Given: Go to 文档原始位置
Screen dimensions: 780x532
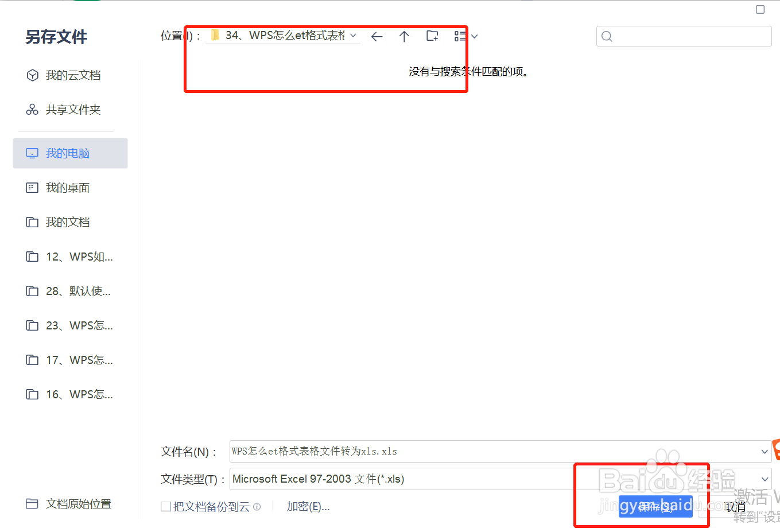Looking at the screenshot, I should pos(69,504).
